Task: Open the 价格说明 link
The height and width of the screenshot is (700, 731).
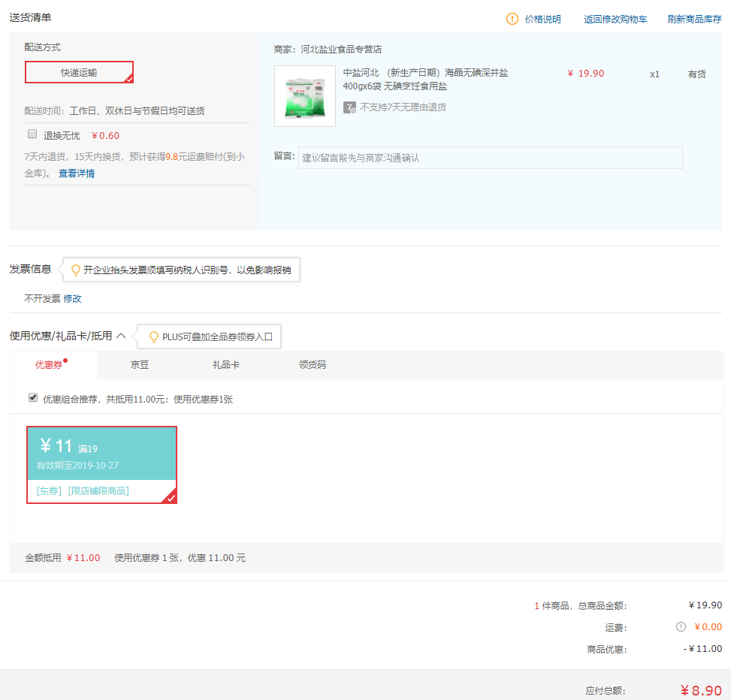Action: click(542, 19)
